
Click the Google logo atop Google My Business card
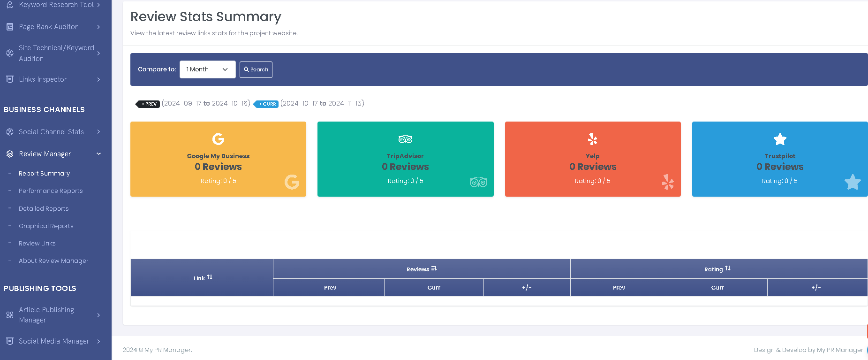pos(218,139)
